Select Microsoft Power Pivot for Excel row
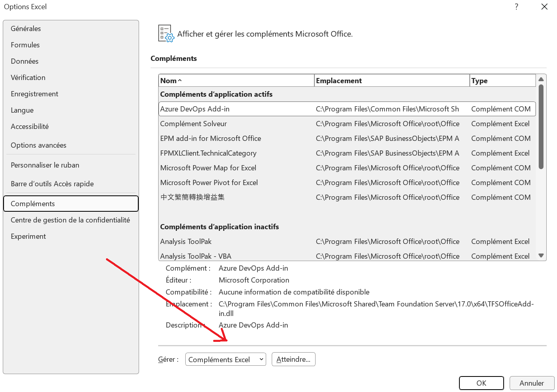 347,183
